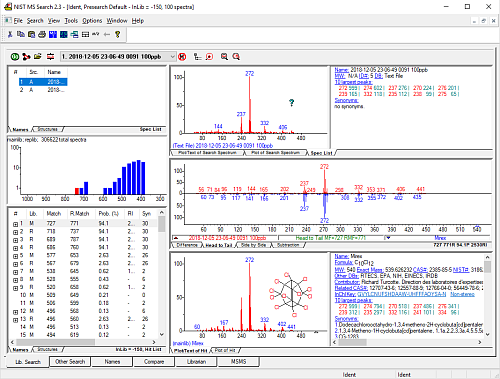Click the teal cascading windows toolbar icon

point(74,34)
